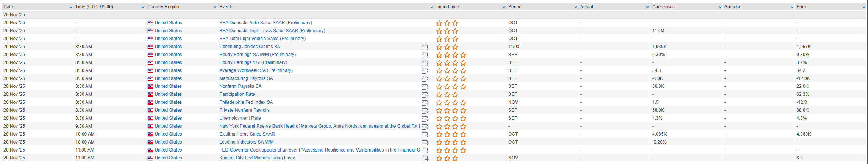
Task: Open the Date column filter dropdown
Action: 71,7
